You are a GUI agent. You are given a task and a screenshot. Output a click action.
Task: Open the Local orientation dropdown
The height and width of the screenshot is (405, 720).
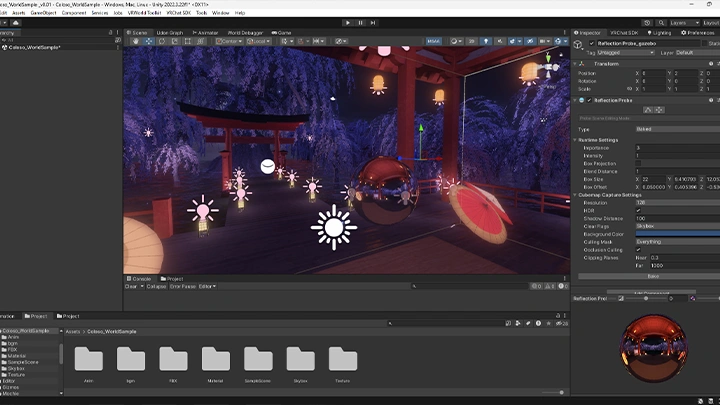(259, 41)
